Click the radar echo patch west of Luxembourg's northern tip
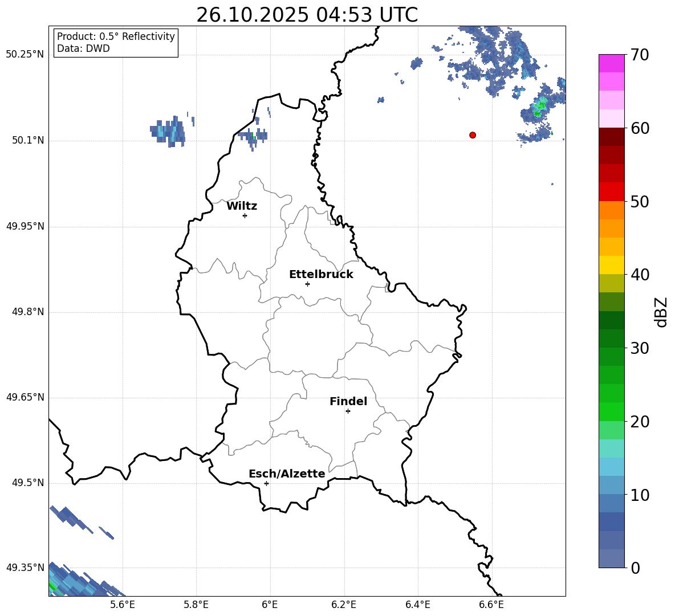The width and height of the screenshot is (675, 616). pyautogui.click(x=168, y=131)
